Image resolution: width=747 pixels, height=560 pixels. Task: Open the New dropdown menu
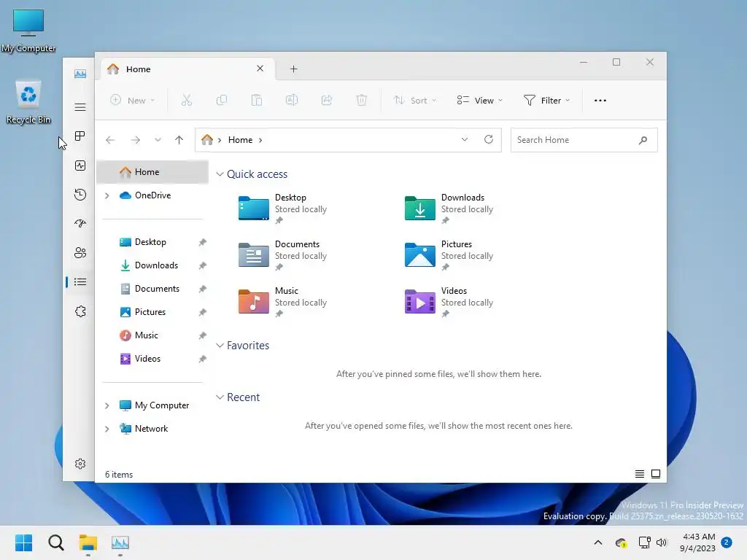[x=133, y=101]
